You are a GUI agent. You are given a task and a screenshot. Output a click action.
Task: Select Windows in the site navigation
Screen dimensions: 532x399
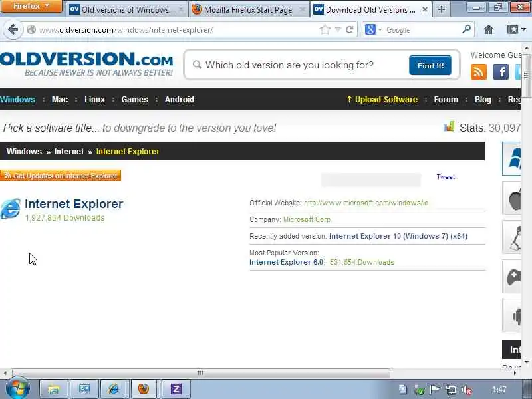(x=18, y=100)
